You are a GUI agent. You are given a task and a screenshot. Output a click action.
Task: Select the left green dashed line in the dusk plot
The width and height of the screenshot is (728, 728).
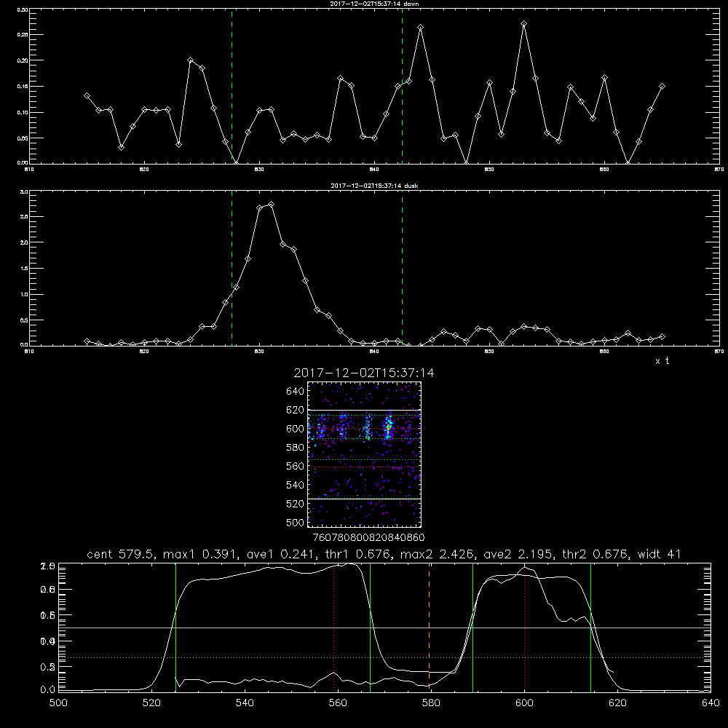[x=232, y=269]
